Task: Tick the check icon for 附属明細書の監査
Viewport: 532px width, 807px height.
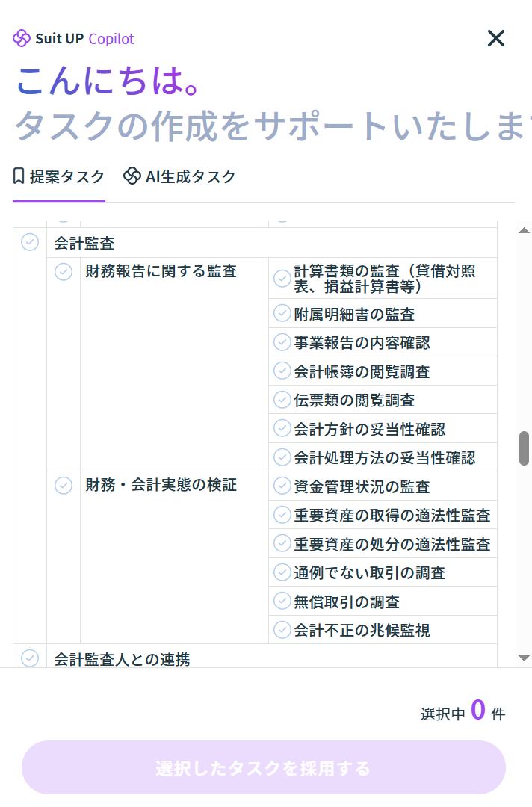Action: point(282,313)
